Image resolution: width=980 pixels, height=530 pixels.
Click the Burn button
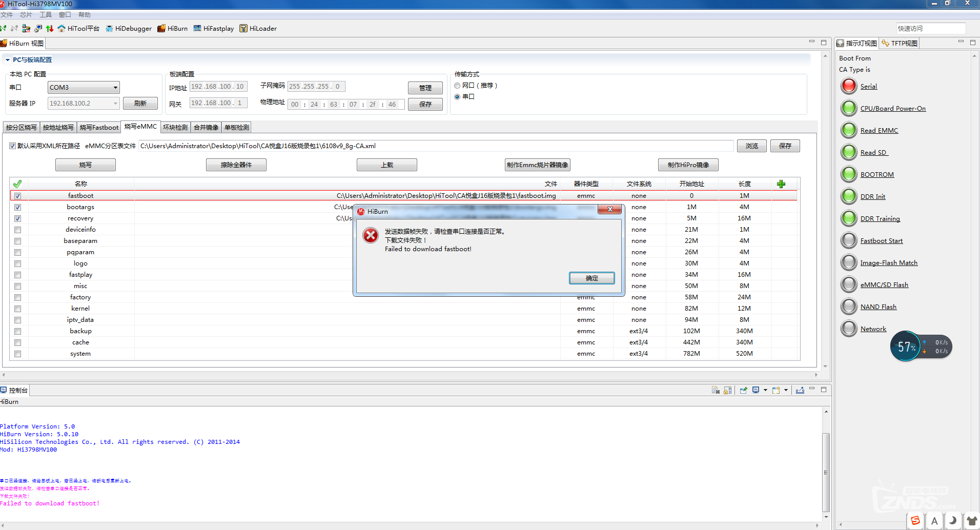click(x=85, y=165)
